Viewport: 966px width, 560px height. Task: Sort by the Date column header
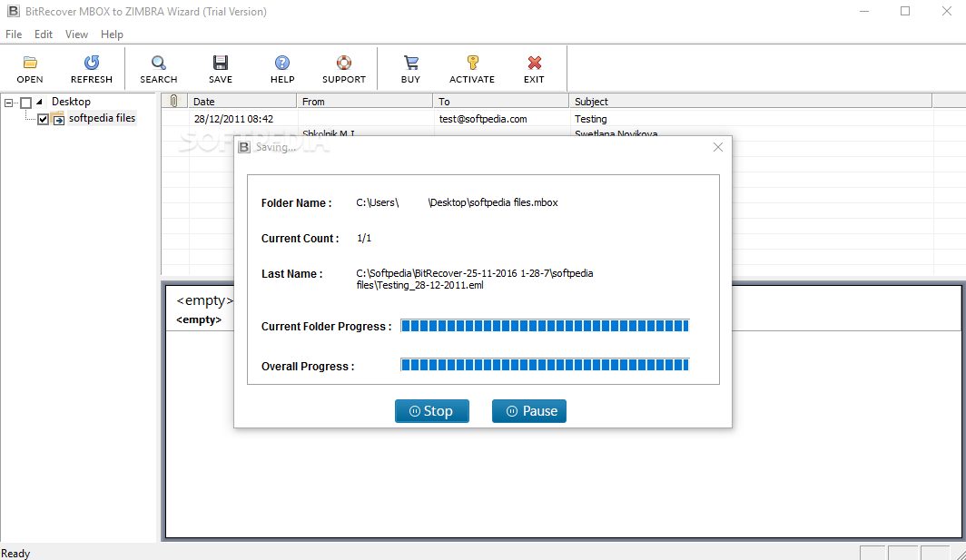[241, 101]
